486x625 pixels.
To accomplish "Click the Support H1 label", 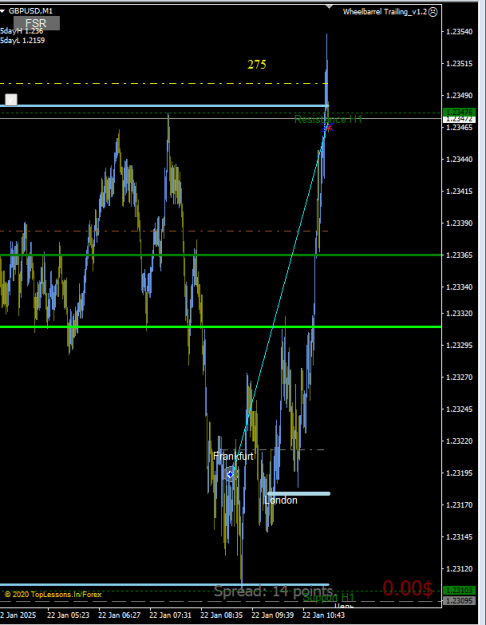I will (329, 597).
